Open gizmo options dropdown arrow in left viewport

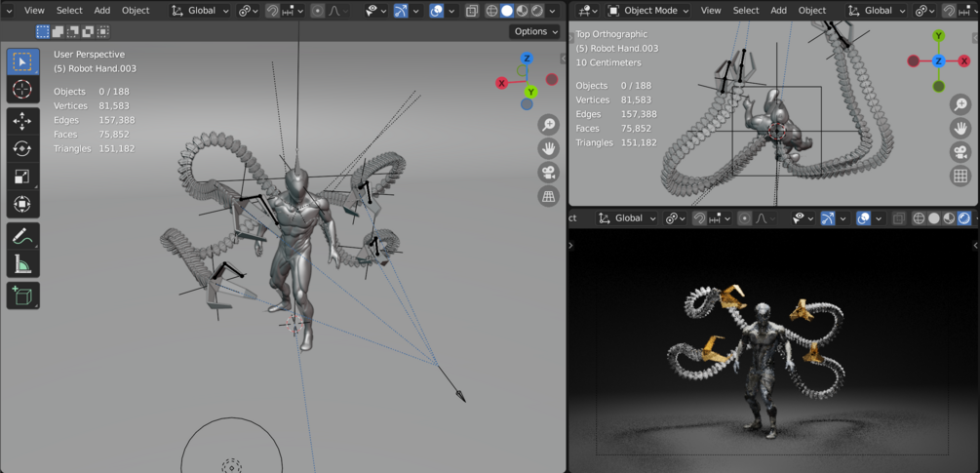[x=415, y=11]
